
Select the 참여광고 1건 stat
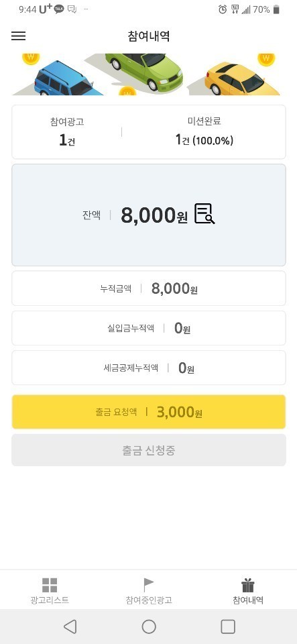click(67, 132)
